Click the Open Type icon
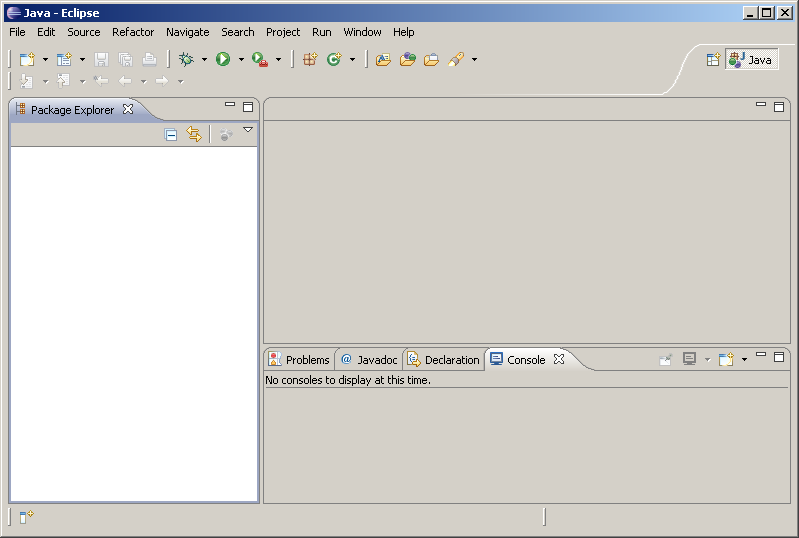This screenshot has height=538, width=799. click(x=383, y=60)
